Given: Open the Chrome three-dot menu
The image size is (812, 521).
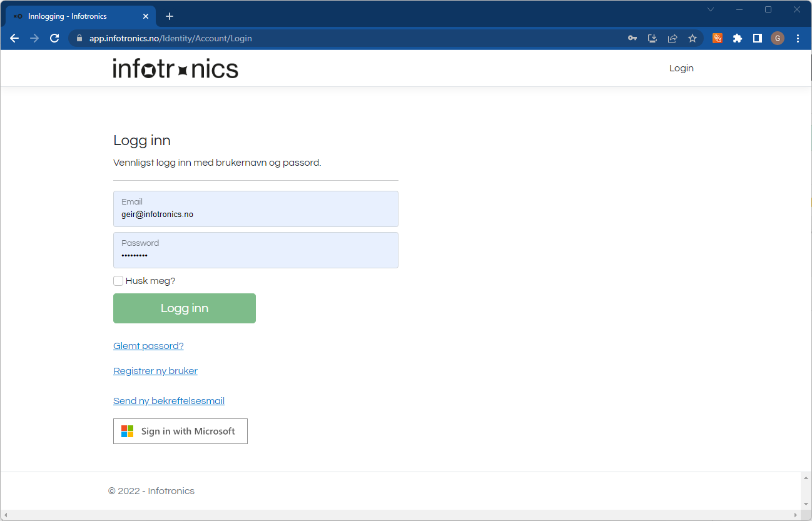Looking at the screenshot, I should coord(798,38).
